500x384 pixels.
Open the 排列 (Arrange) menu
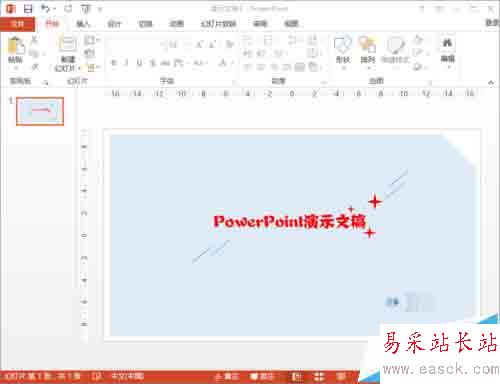pos(368,52)
